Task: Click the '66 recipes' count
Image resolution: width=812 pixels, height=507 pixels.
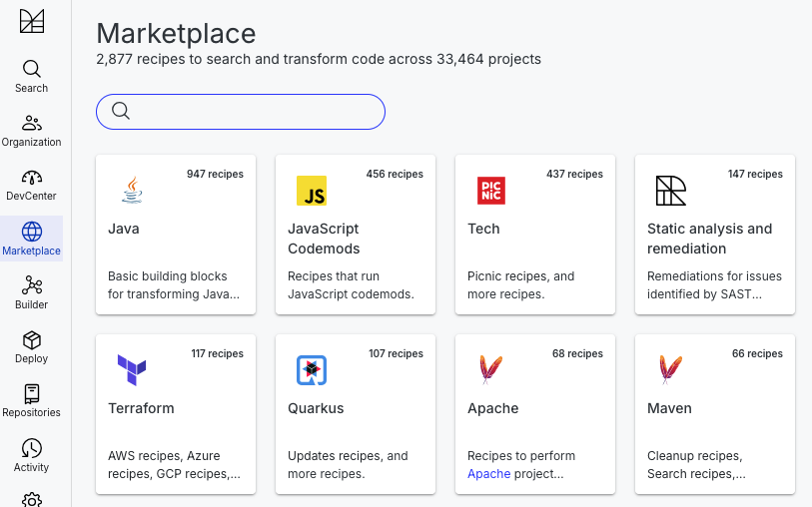Action: (757, 353)
